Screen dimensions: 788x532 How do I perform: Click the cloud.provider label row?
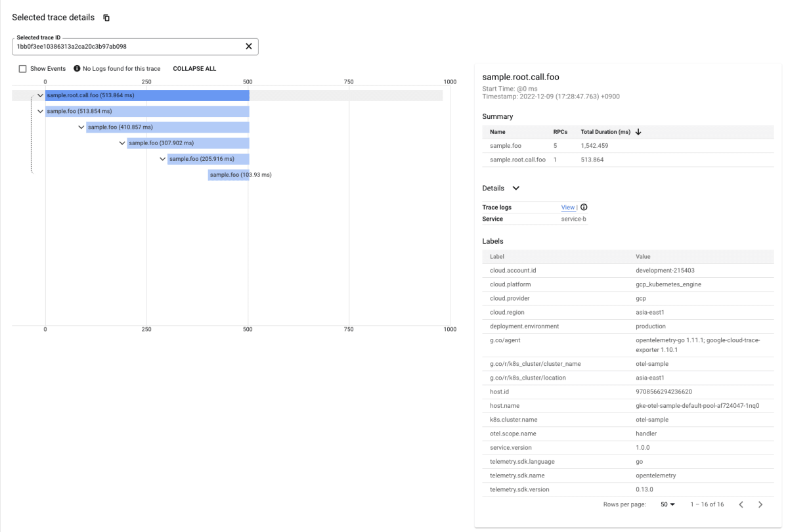628,298
